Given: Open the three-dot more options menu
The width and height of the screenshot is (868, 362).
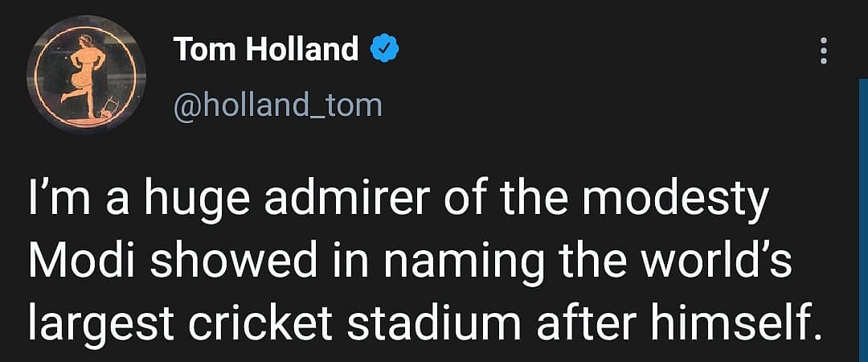Looking at the screenshot, I should click(822, 52).
